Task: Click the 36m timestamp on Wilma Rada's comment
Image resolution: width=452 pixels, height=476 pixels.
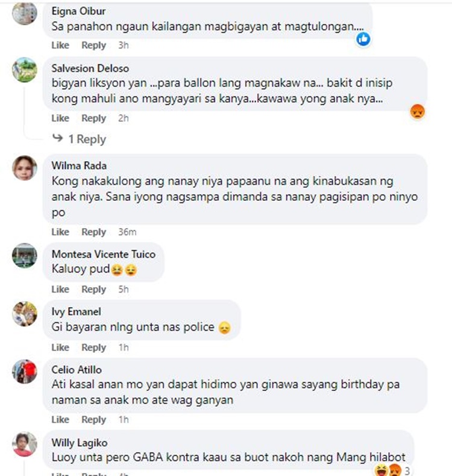Action: point(127,232)
